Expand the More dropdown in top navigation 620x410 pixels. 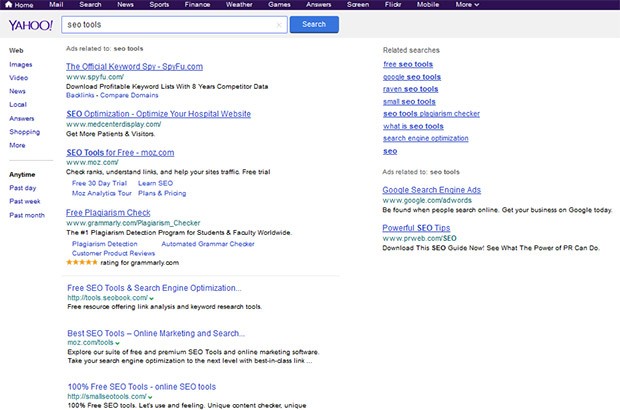467,4
